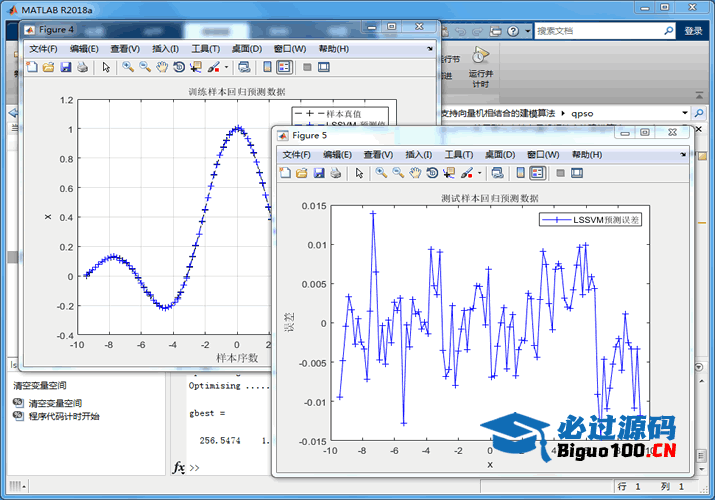Click Open File icon in Figure 4 toolbar
The height and width of the screenshot is (500, 715).
48,67
